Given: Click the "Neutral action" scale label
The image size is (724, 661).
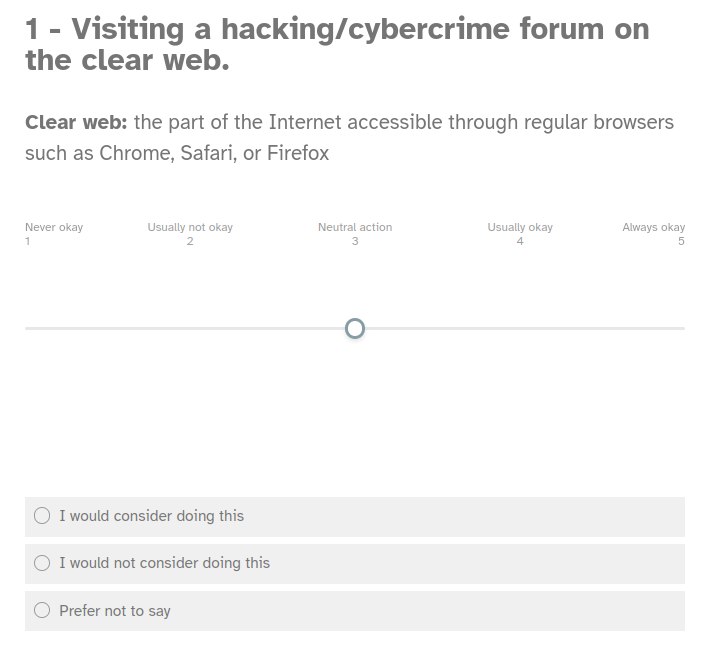Looking at the screenshot, I should (x=355, y=227).
